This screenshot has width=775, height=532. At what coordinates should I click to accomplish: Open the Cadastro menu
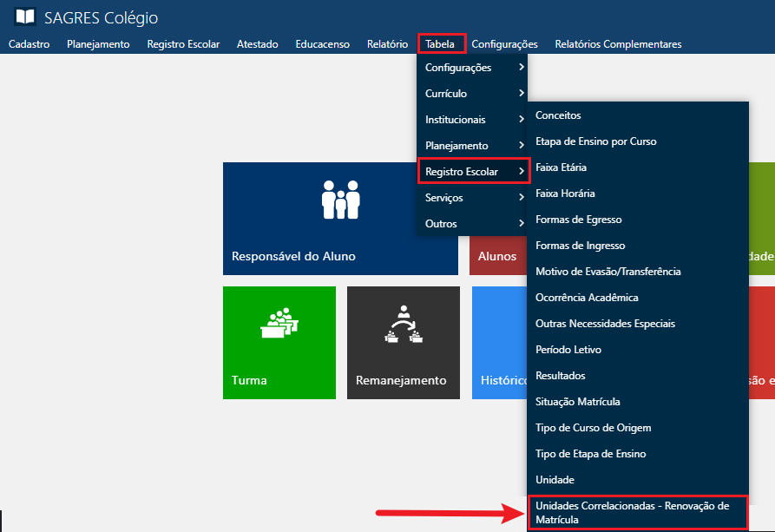pos(29,44)
